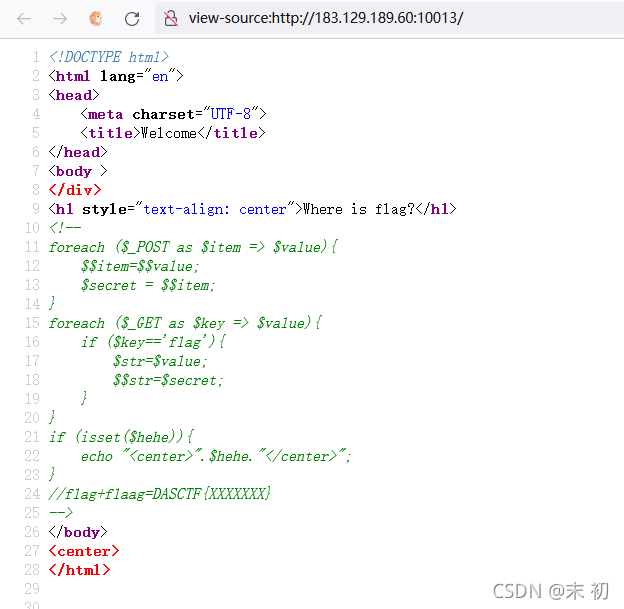
Task: Click the orange extension icon beside reload
Action: 96,18
